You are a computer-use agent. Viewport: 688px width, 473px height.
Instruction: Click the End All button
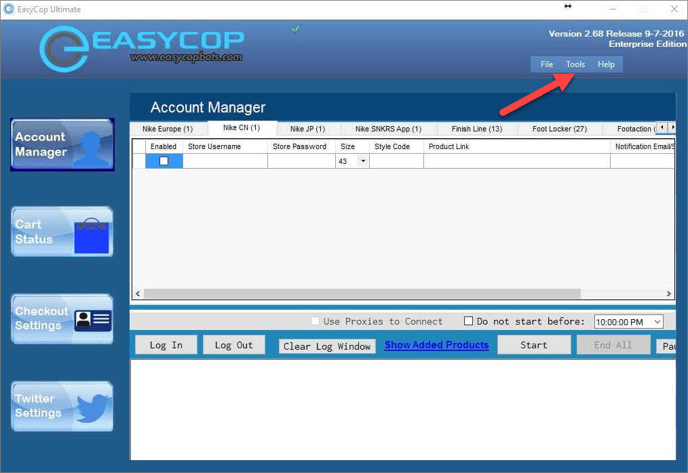click(613, 345)
